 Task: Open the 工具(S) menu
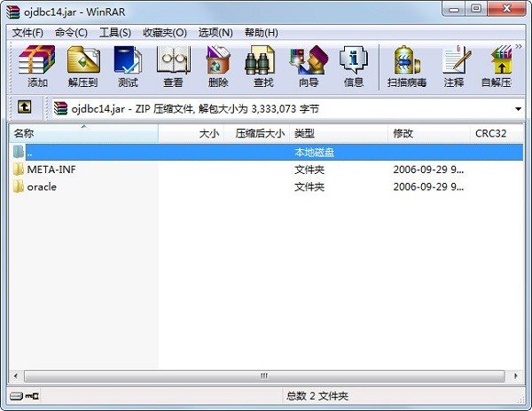(x=115, y=33)
